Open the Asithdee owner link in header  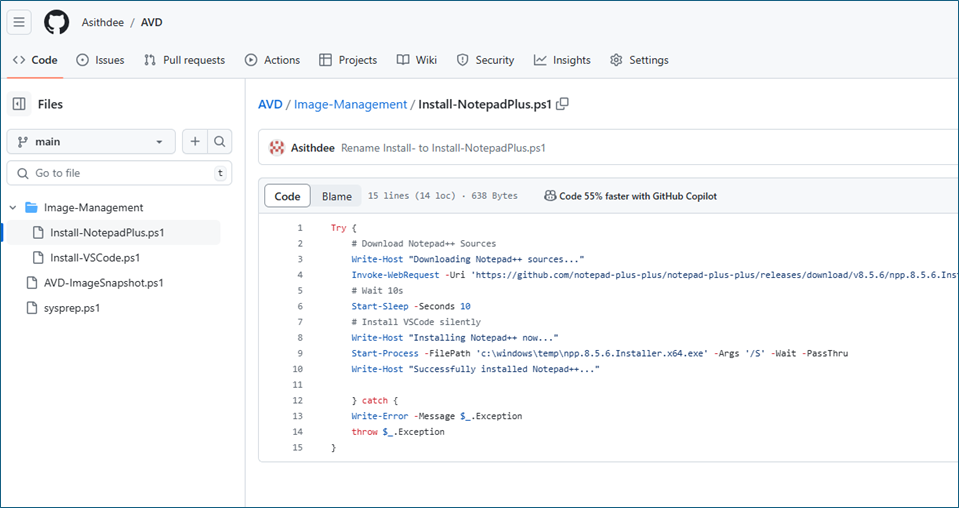[103, 23]
